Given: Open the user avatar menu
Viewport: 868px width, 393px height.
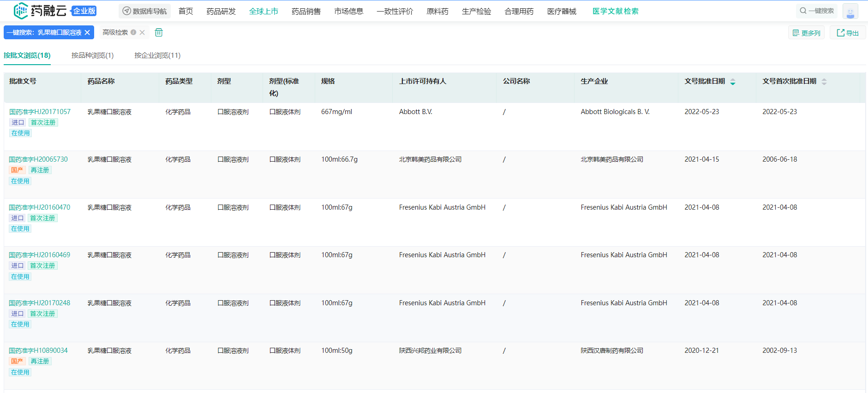Looking at the screenshot, I should point(850,11).
